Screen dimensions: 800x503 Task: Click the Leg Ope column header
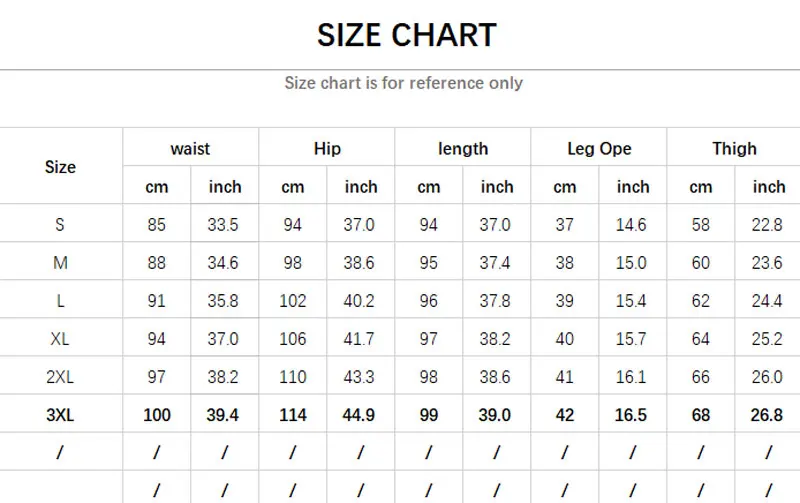(599, 149)
